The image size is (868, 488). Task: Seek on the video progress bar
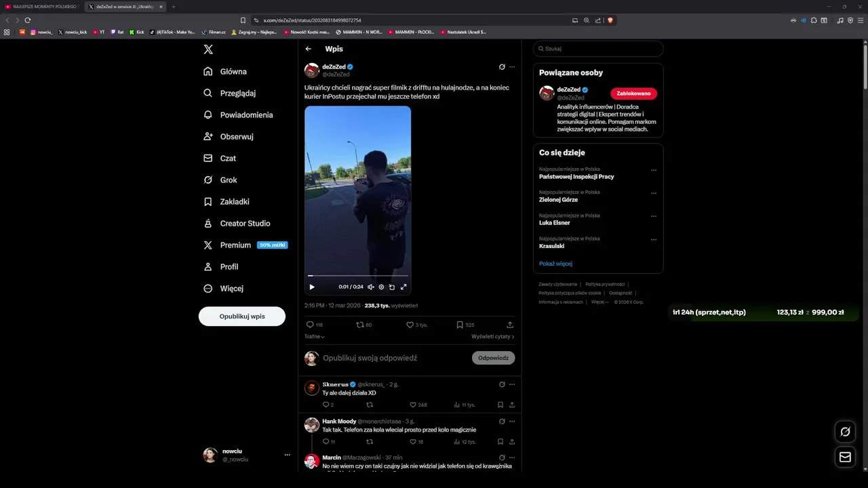tap(357, 276)
